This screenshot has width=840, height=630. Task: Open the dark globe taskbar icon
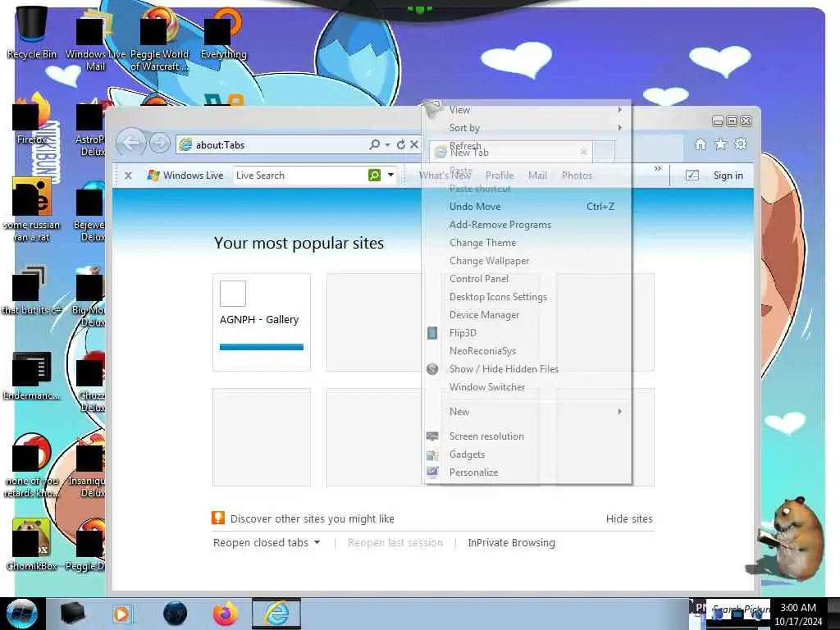click(x=175, y=614)
